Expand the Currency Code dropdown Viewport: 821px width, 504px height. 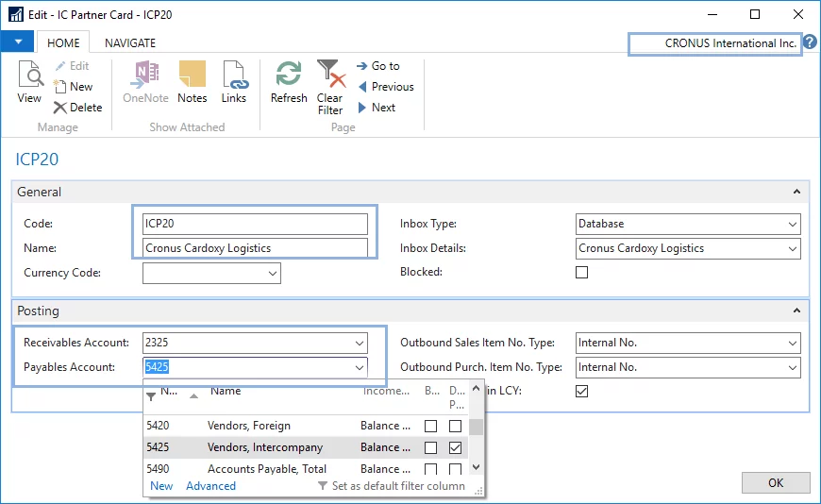(273, 273)
